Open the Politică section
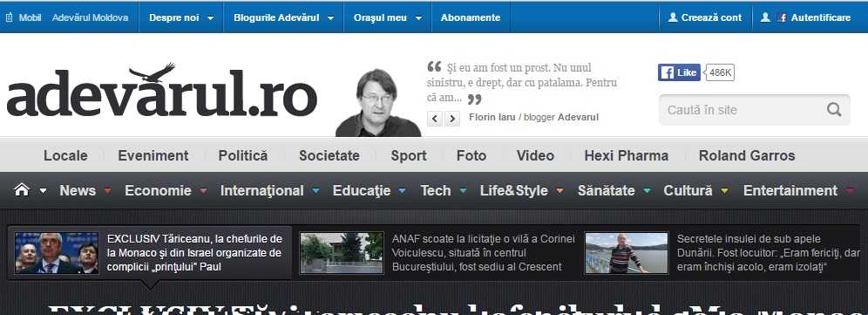Viewport: 868px width, 315px height. (x=243, y=156)
